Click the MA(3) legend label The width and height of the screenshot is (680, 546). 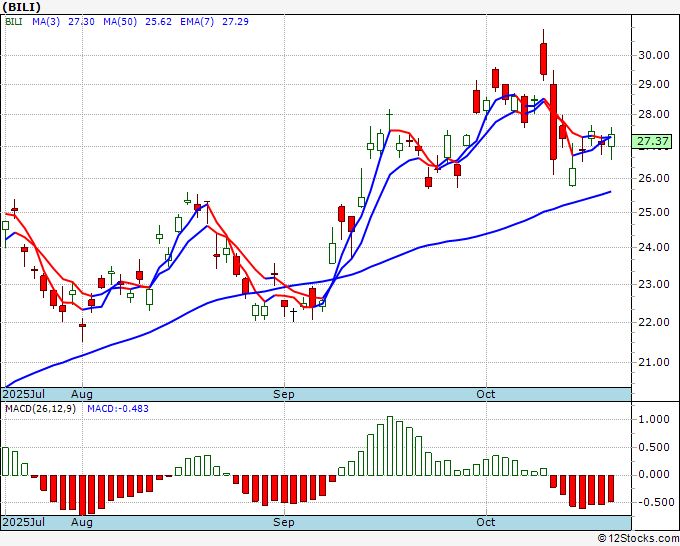[x=46, y=22]
